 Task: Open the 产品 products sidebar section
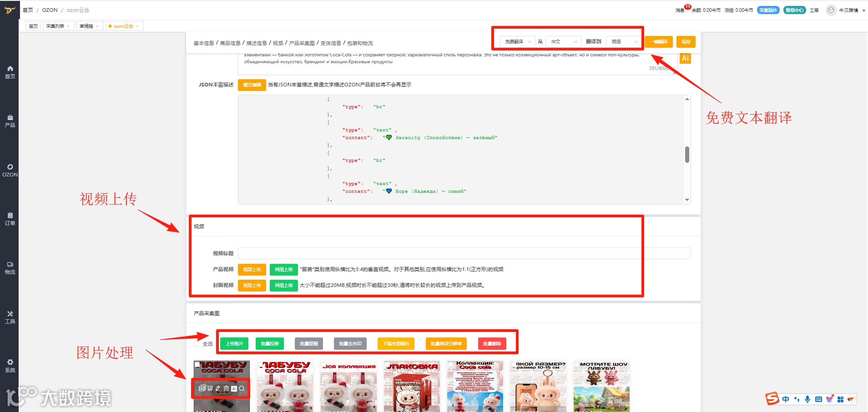(x=10, y=121)
